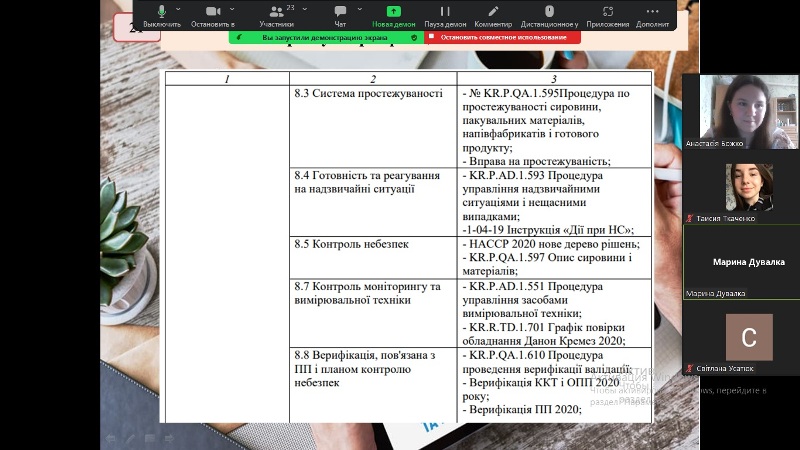The width and height of the screenshot is (800, 450).
Task: Open video options arrow next to camera
Action: pyautogui.click(x=232, y=9)
